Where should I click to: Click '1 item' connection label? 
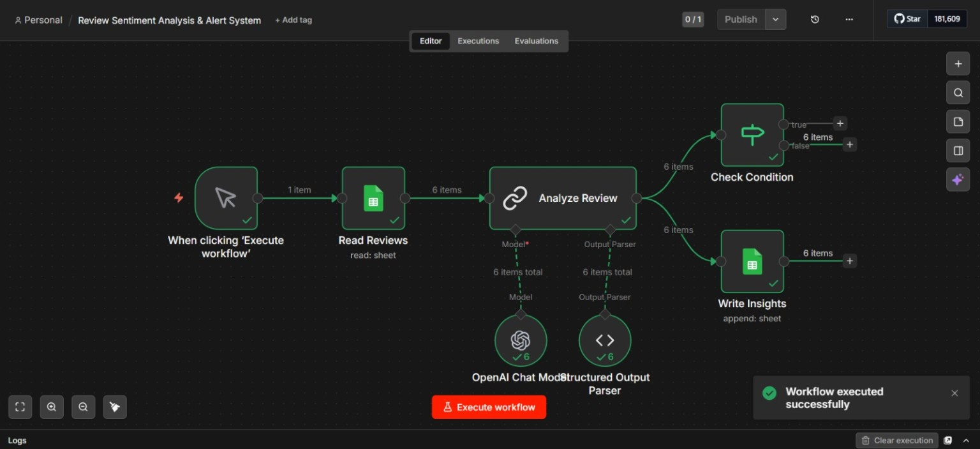[299, 190]
